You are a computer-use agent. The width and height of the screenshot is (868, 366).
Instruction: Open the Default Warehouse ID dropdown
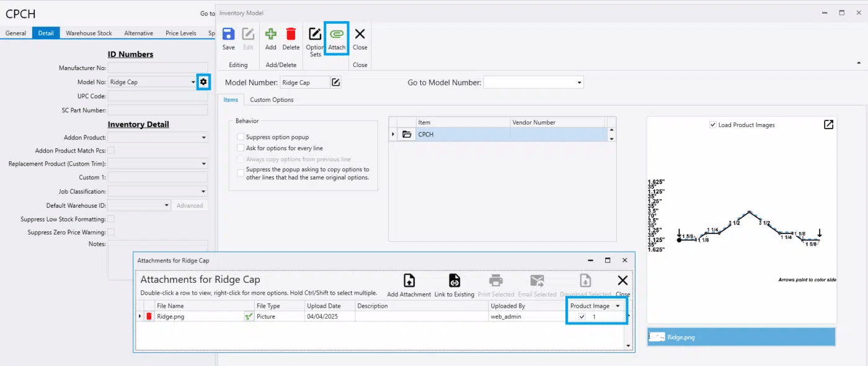(167, 205)
